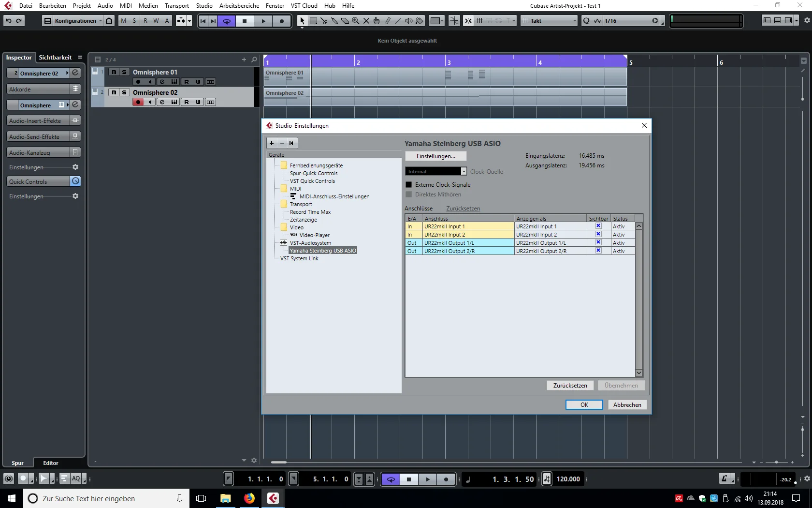
Task: Click the Zurücksetzen link beside Anschlüsse
Action: (x=463, y=209)
